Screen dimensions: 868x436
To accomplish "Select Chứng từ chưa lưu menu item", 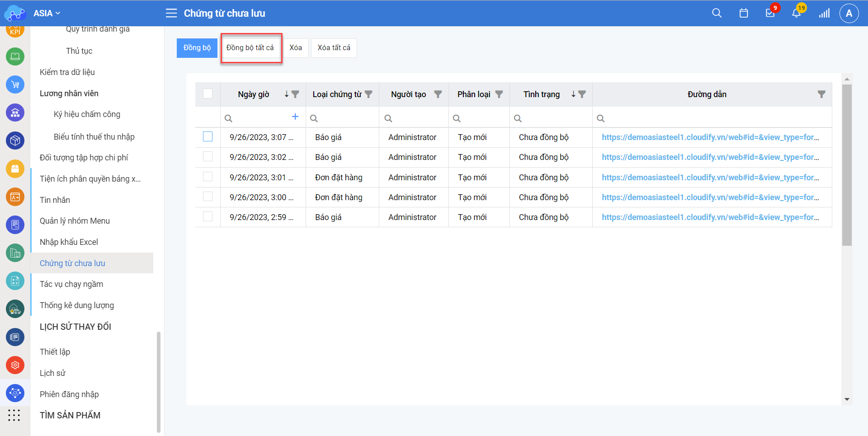I will pyautogui.click(x=92, y=263).
